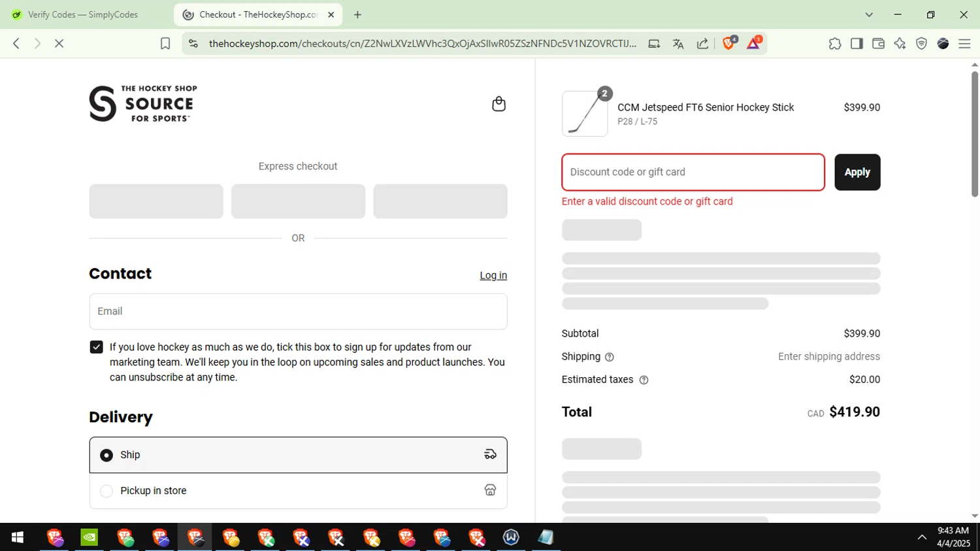Open the Windows Start menu
Viewport: 980px width, 551px height.
pyautogui.click(x=18, y=537)
